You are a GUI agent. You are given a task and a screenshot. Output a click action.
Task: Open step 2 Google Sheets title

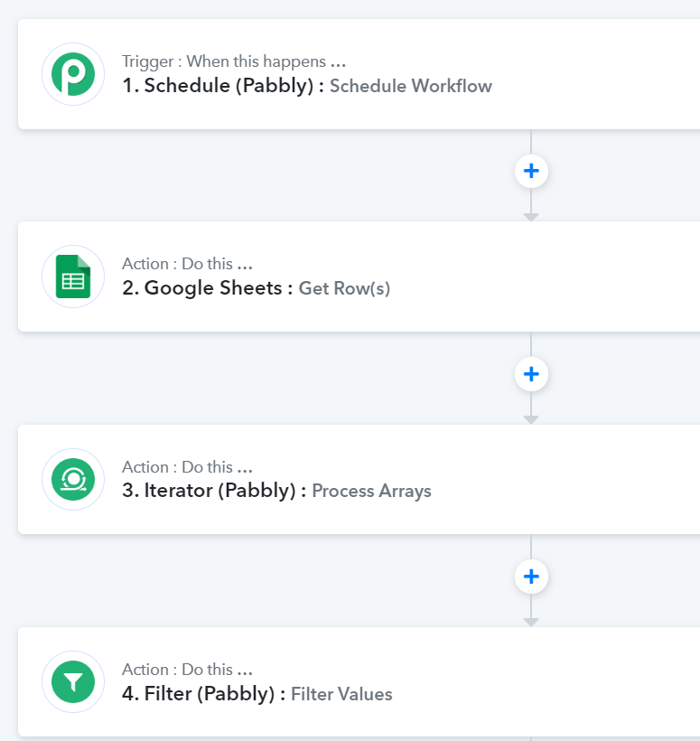[208, 287]
